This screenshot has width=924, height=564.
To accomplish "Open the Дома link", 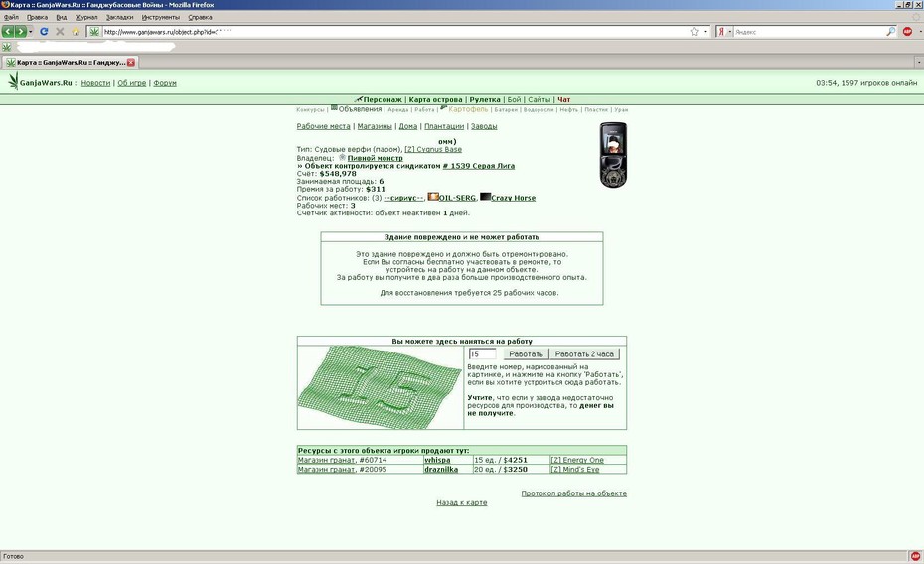I will coord(407,126).
